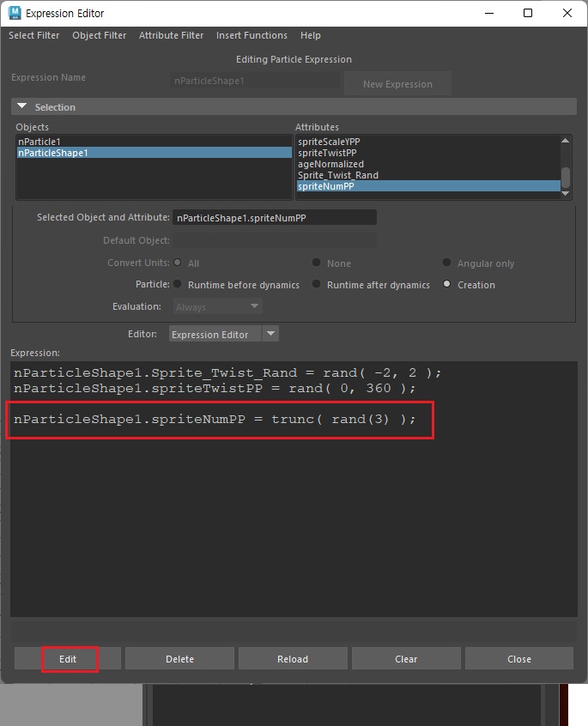Viewport: 588px width, 726px height.
Task: Close the window with the X icon
Action: (567, 13)
